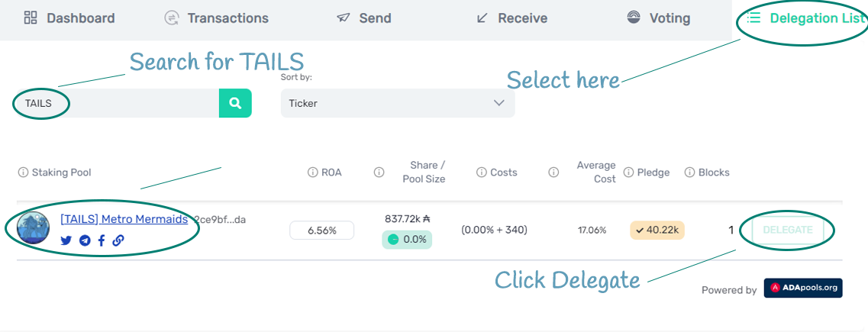The height and width of the screenshot is (332, 868).
Task: Click the green search magnifier button
Action: (x=235, y=103)
